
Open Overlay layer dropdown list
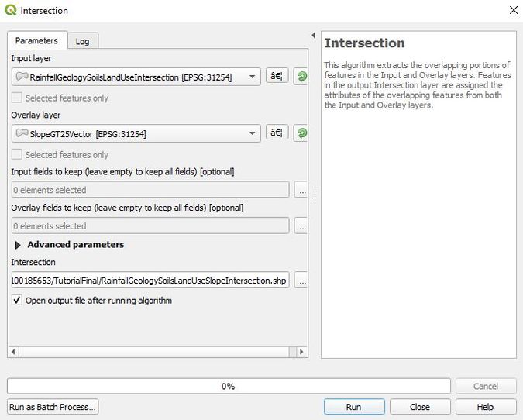tap(252, 133)
